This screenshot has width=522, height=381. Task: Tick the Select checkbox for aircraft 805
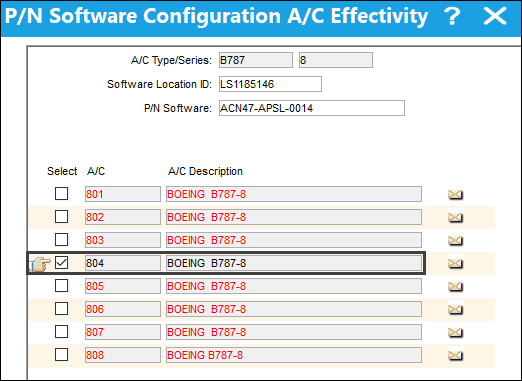coord(62,286)
